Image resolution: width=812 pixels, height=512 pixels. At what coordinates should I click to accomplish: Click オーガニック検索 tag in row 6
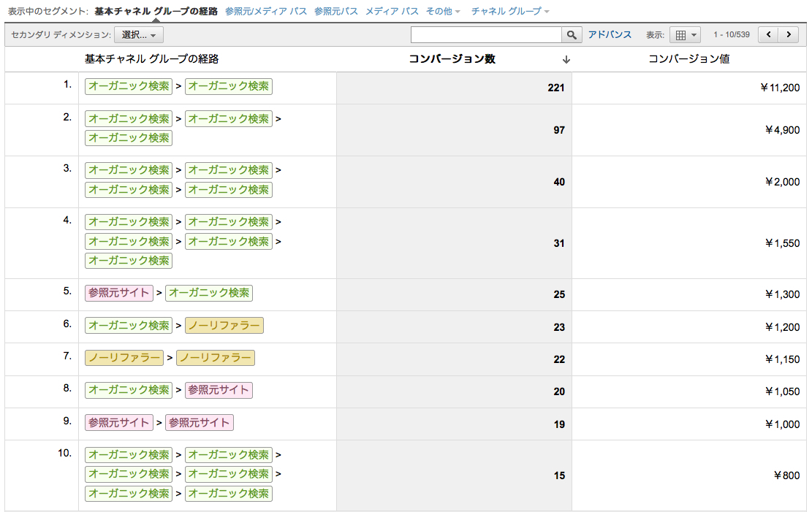point(129,325)
